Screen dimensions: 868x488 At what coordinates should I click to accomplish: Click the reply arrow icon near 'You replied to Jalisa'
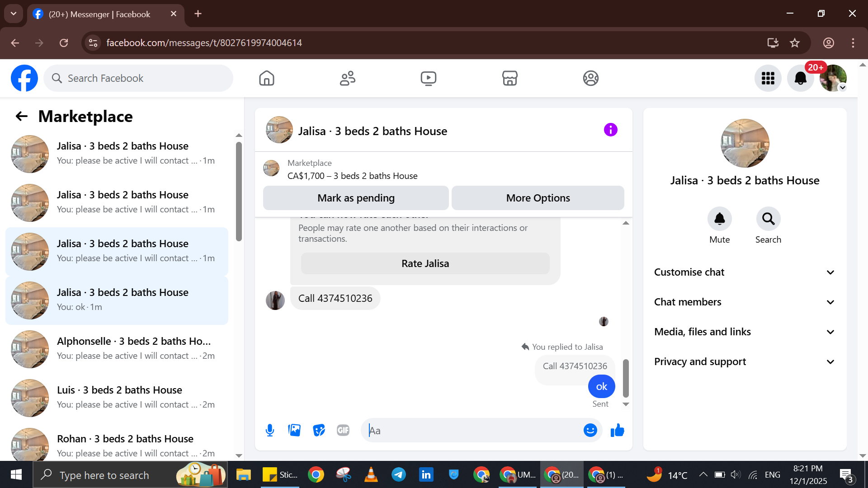(525, 347)
